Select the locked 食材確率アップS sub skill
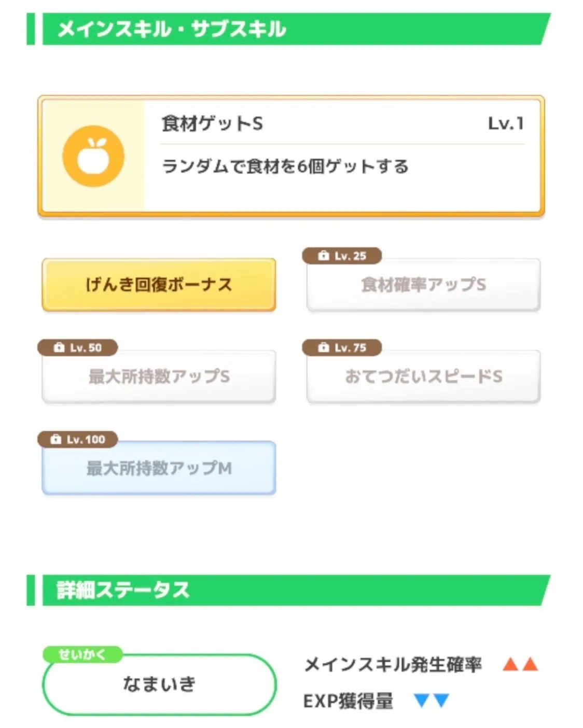The height and width of the screenshot is (728, 583). 423,285
